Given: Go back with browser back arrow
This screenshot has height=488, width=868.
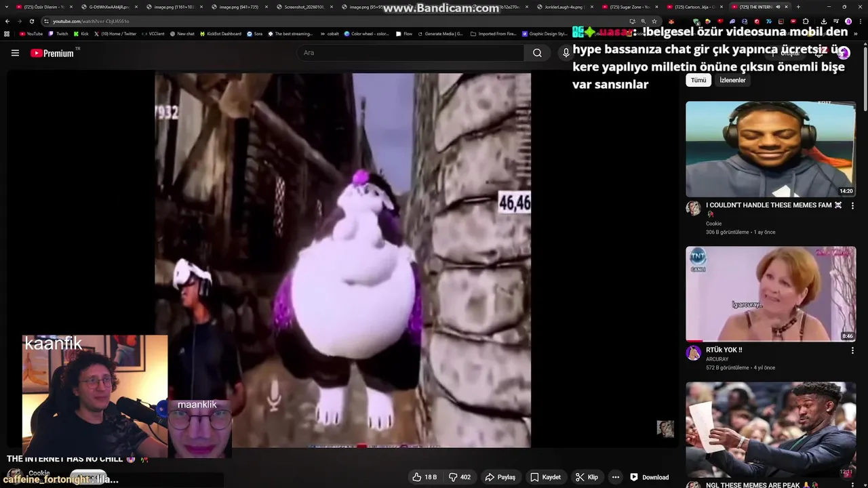Looking at the screenshot, I should pos(7,21).
